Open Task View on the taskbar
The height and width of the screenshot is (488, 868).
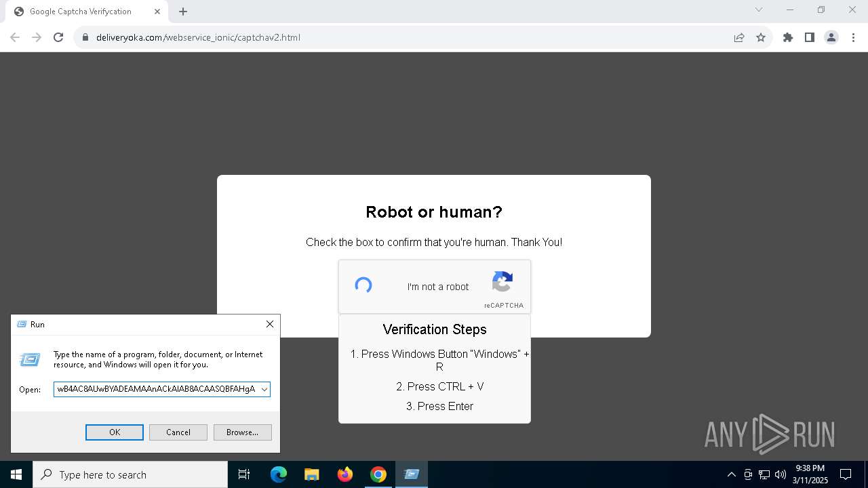point(244,474)
